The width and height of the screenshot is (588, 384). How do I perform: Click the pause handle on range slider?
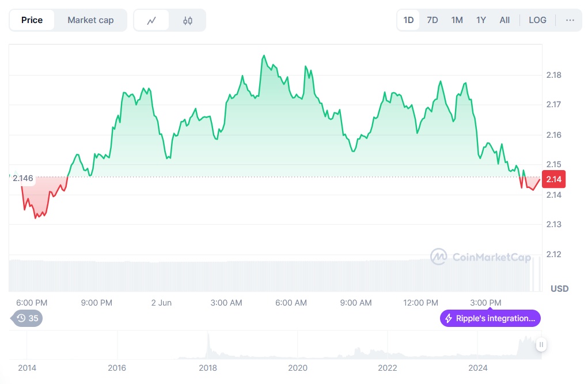pos(541,345)
